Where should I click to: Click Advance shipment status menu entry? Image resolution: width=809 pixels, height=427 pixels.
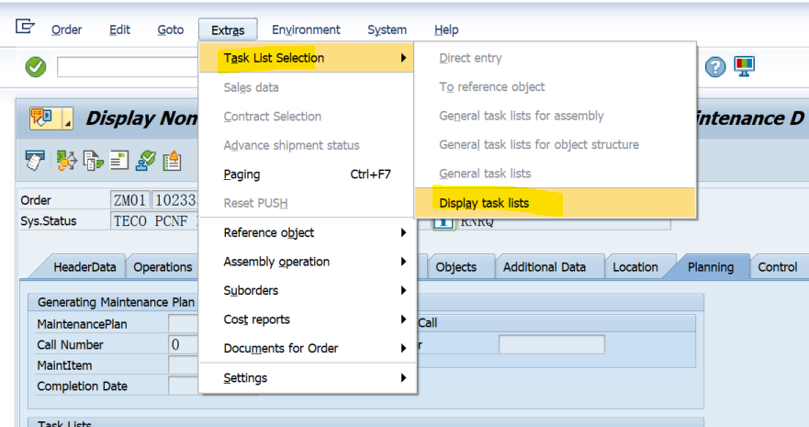coord(306,145)
